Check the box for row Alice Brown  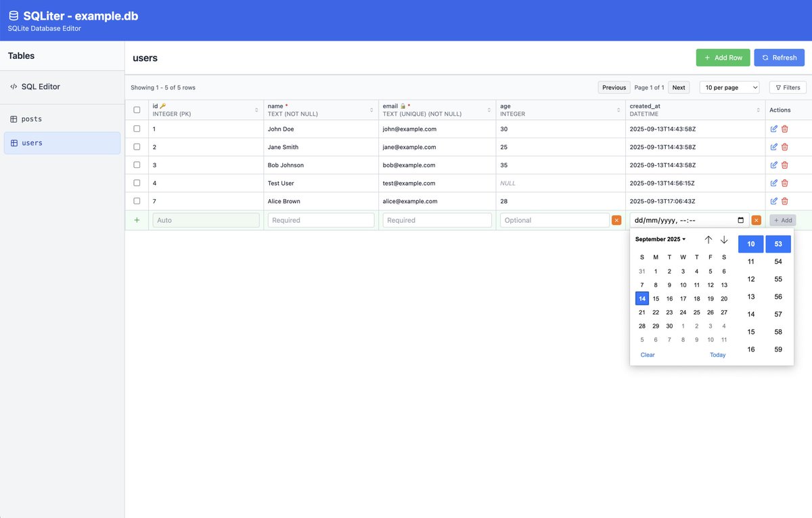coord(137,201)
